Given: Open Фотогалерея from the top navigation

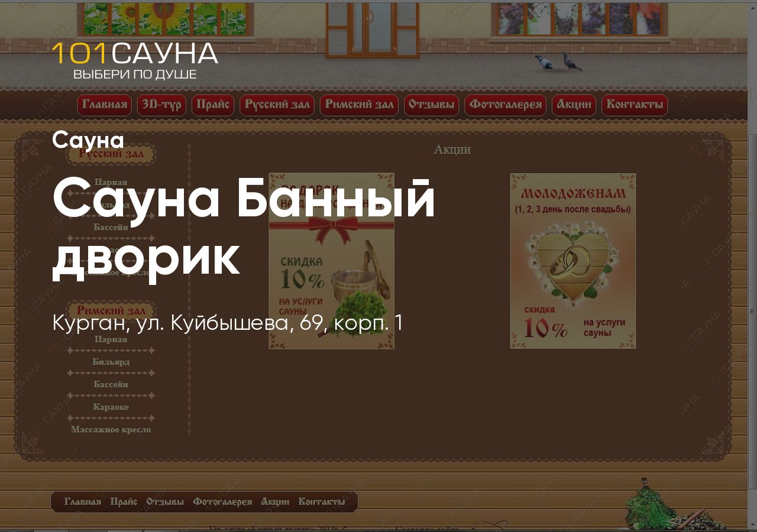Looking at the screenshot, I should tap(505, 105).
